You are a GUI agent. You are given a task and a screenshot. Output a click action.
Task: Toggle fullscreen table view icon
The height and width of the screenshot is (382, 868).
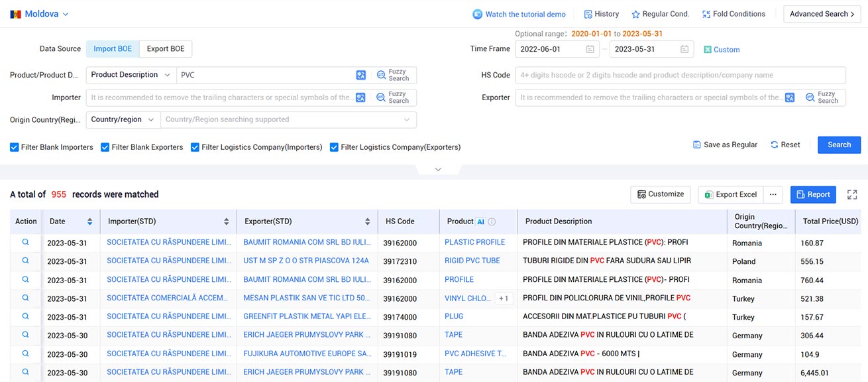pyautogui.click(x=852, y=194)
